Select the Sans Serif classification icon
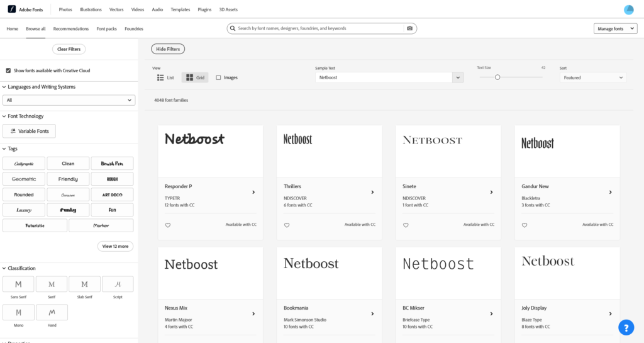The height and width of the screenshot is (343, 644). point(18,284)
